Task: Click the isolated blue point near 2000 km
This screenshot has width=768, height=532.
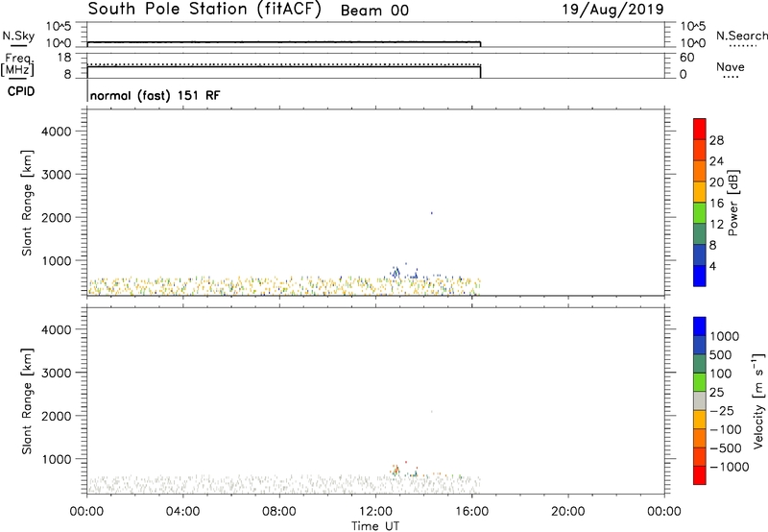Action: [431, 213]
